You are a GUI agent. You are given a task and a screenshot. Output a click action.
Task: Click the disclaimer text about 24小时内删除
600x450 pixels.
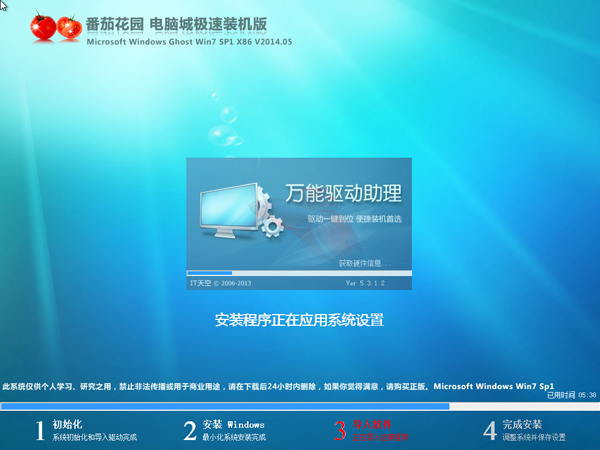[278, 386]
